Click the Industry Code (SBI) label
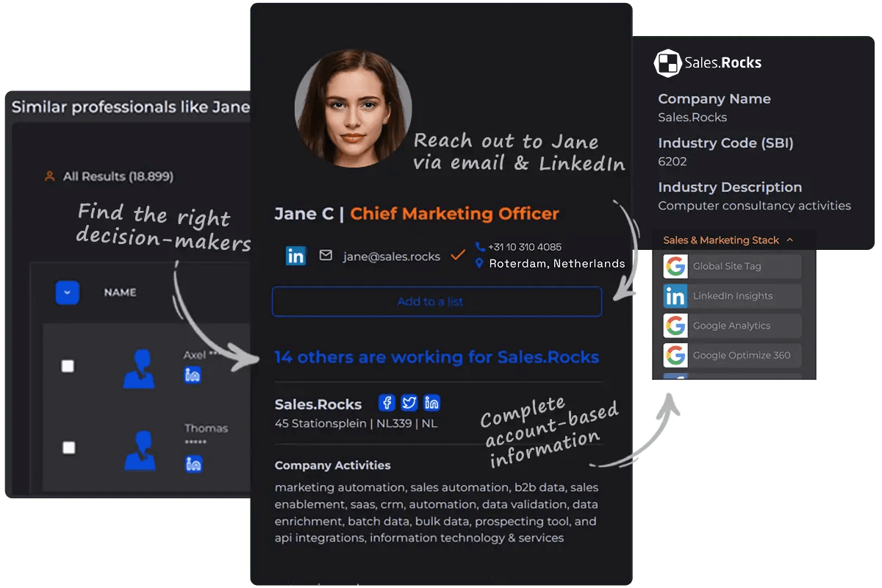Viewport: 882px width, 588px height. 725,143
